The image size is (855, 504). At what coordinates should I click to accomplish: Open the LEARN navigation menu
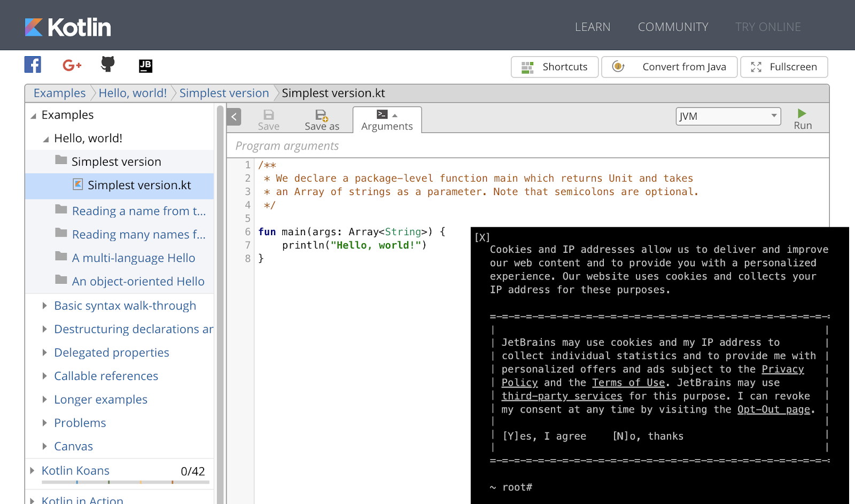click(592, 27)
